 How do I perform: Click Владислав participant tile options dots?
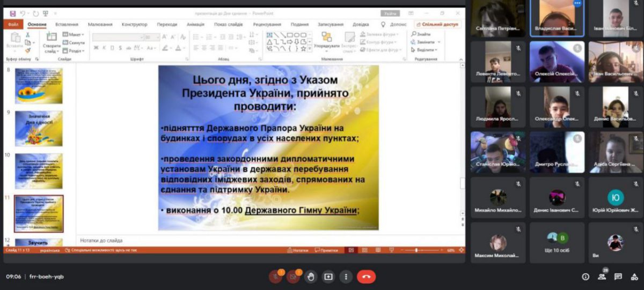tap(577, 3)
